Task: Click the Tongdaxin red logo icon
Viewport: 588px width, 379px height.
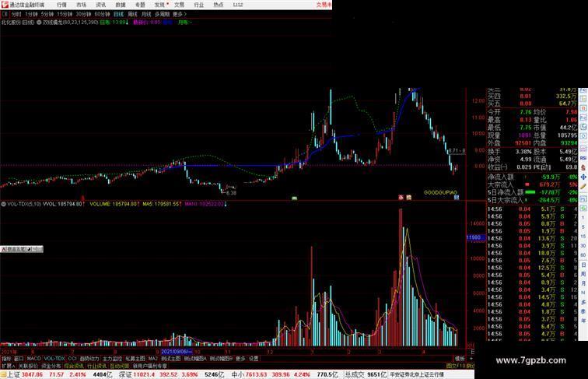Action: click(x=5, y=5)
